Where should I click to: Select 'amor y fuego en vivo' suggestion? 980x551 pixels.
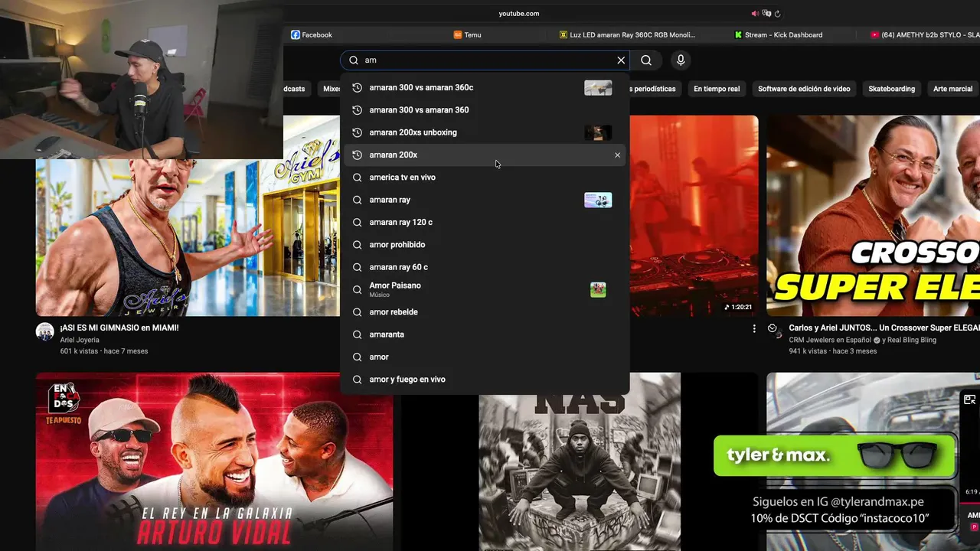tap(484, 379)
